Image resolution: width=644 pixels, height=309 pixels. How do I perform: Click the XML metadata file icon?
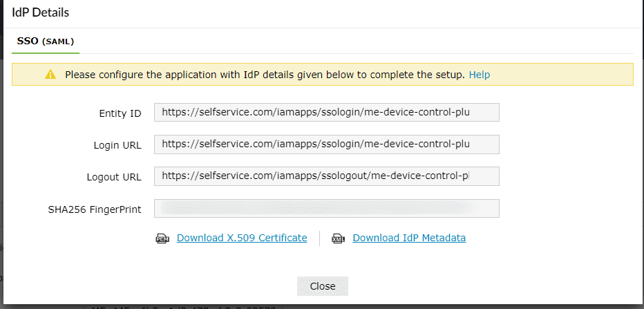pos(339,238)
